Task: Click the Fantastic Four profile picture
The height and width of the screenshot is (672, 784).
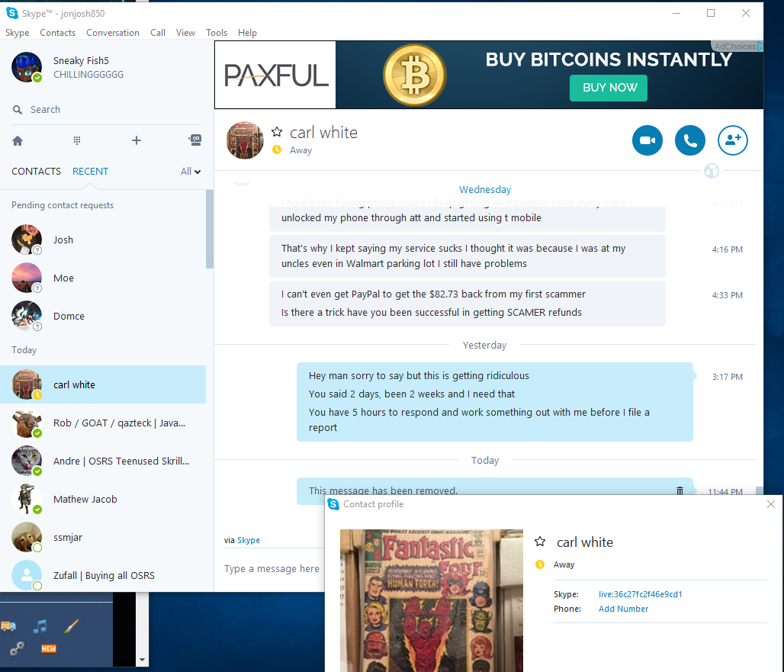Action: [x=432, y=600]
